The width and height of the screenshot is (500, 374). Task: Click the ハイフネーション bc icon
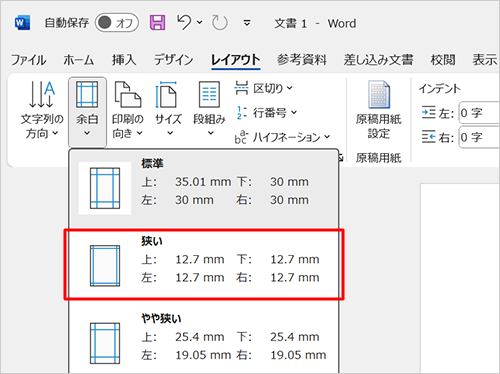point(241,137)
